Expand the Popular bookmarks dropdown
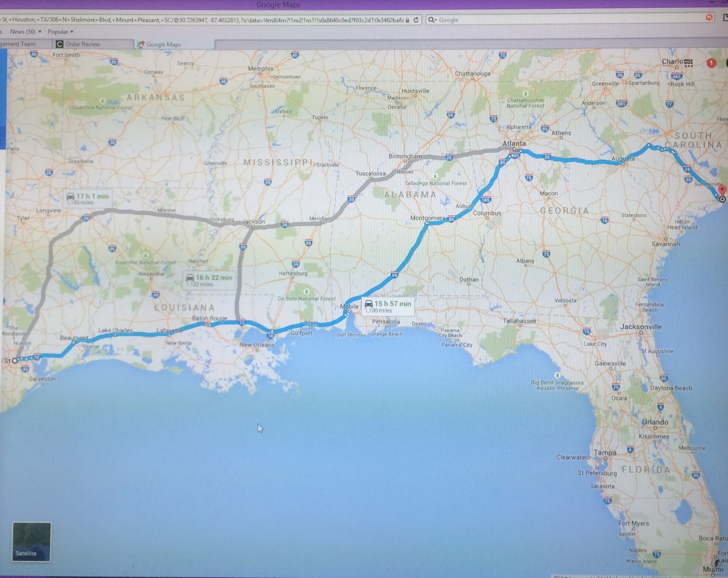Image resolution: width=728 pixels, height=578 pixels. click(60, 31)
